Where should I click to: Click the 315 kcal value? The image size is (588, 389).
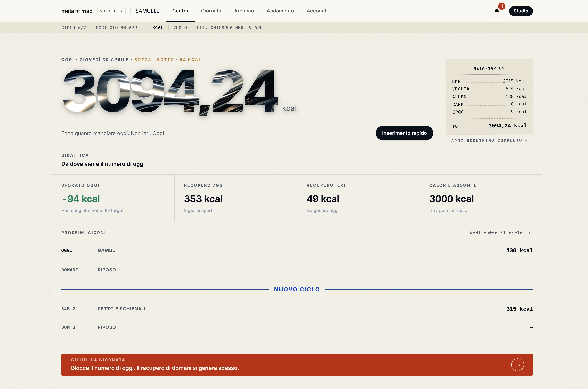pyautogui.click(x=520, y=309)
